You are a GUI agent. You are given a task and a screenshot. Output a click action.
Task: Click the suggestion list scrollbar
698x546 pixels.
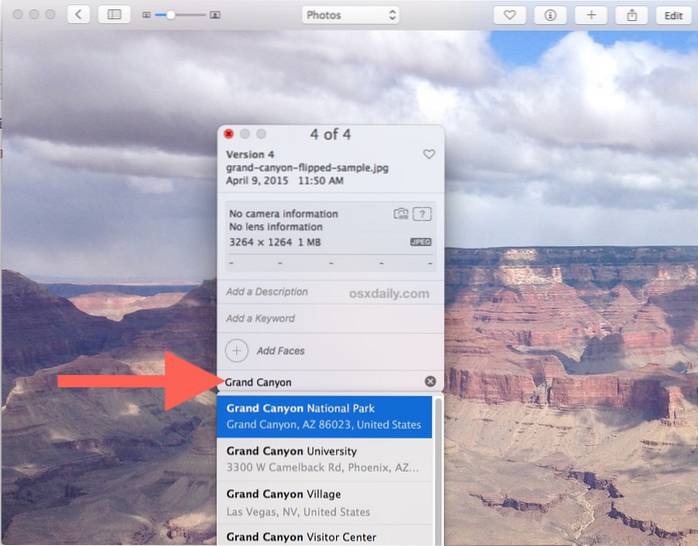click(x=438, y=472)
